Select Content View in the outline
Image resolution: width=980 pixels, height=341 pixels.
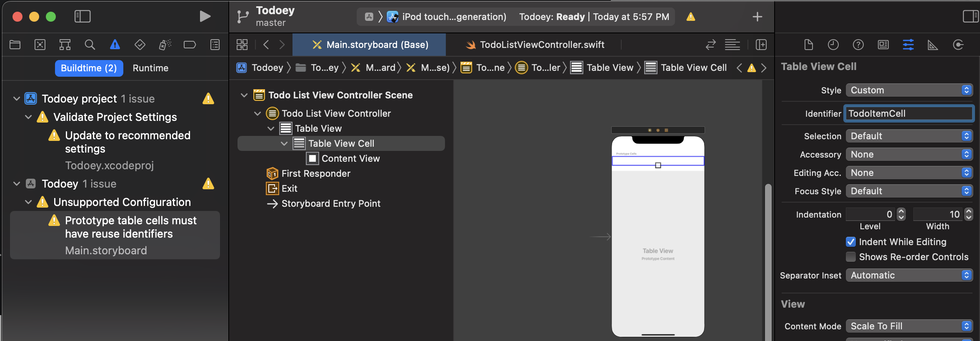tap(343, 158)
